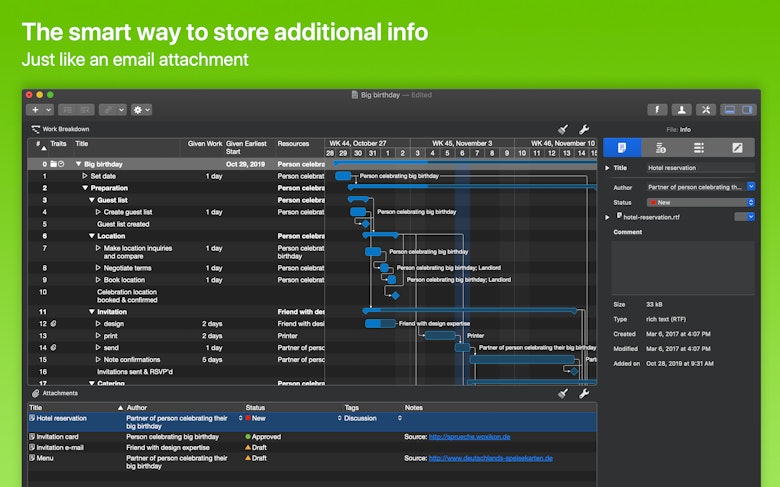This screenshot has height=487, width=780.
Task: Collapse the Guest list group
Action: pyautogui.click(x=92, y=200)
